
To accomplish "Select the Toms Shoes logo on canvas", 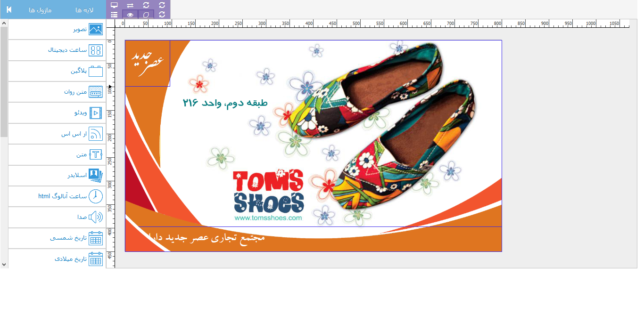I will point(268,191).
